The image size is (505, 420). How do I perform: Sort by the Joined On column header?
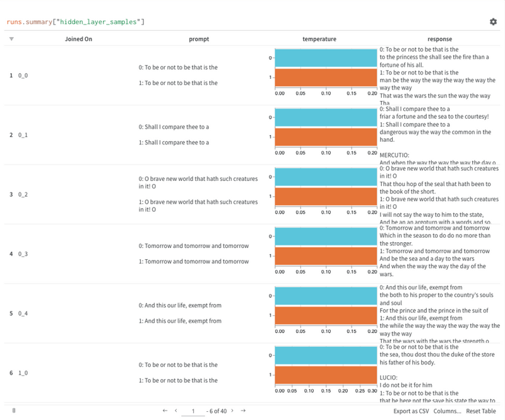[x=78, y=39]
